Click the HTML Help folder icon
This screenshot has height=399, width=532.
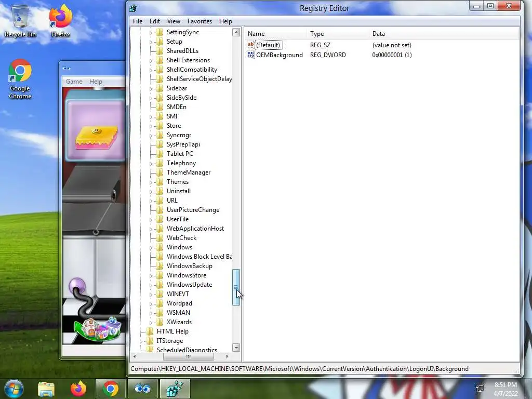point(150,331)
